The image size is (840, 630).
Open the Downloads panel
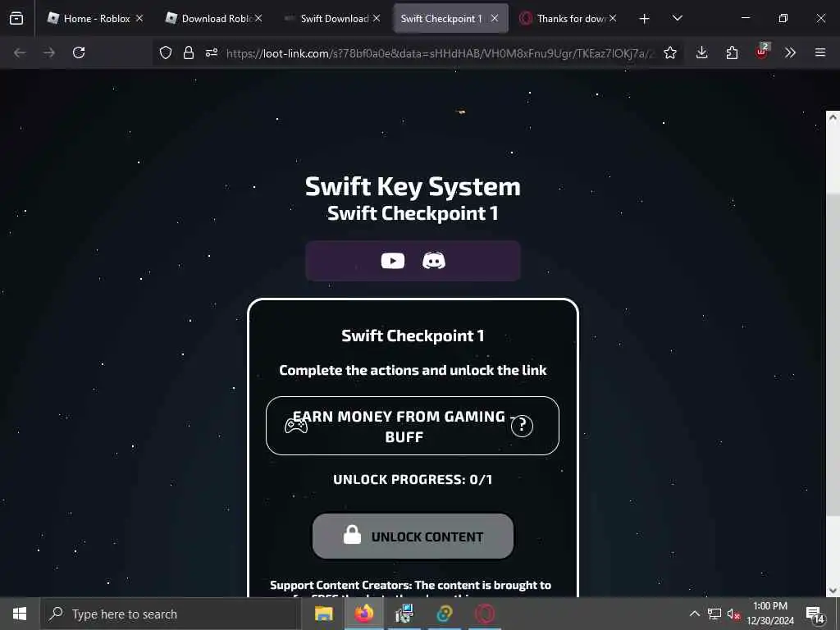pyautogui.click(x=702, y=52)
